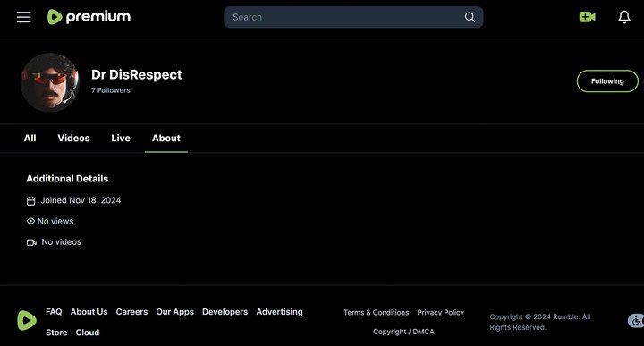Click the Dr DisRespect channel name
The width and height of the screenshot is (644, 346).
tap(136, 75)
